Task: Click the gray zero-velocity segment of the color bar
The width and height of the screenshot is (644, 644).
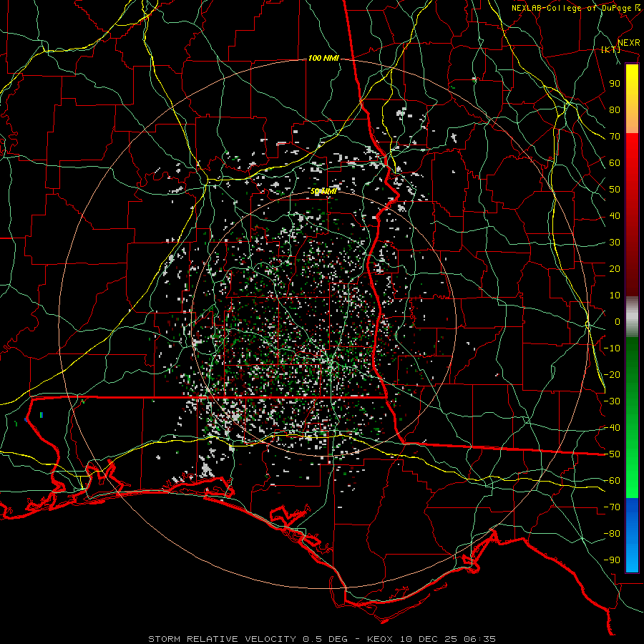Action: [x=632, y=317]
